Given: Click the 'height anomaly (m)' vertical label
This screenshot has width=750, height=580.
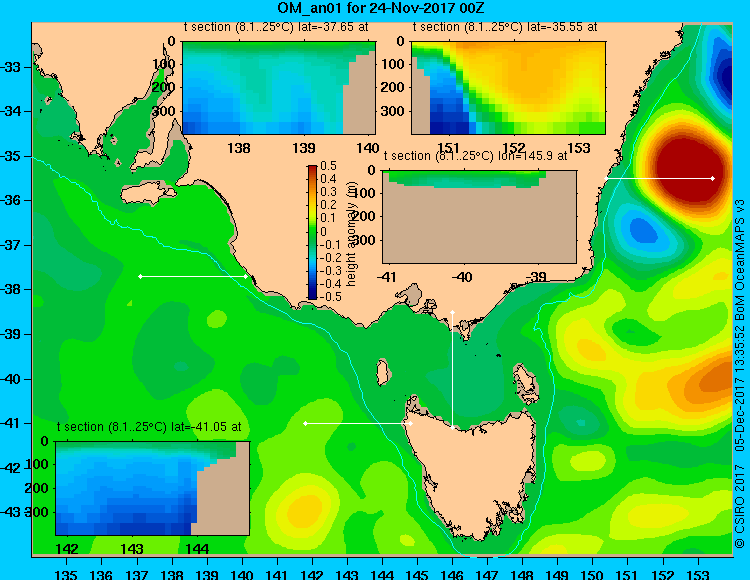Looking at the screenshot, I should tap(352, 233).
